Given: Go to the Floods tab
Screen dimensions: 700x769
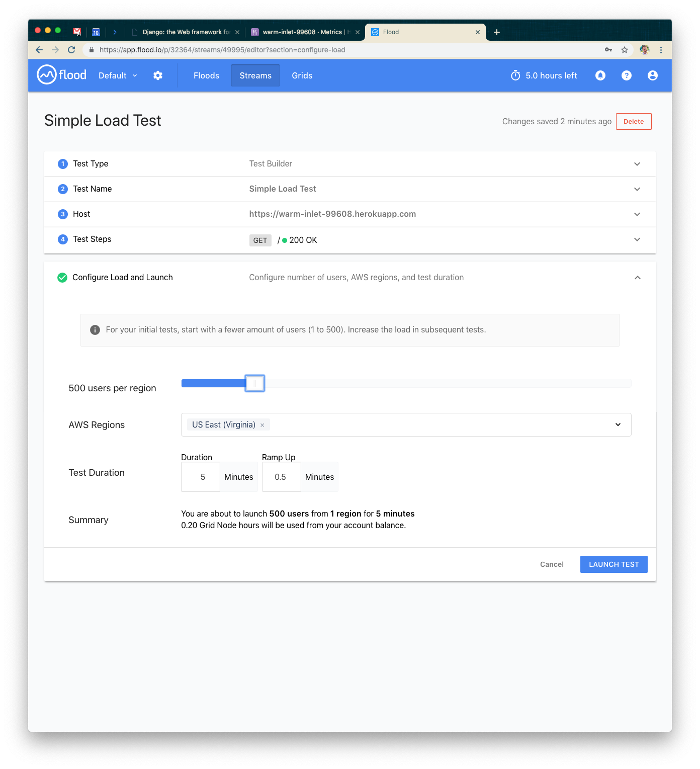Looking at the screenshot, I should (x=206, y=75).
